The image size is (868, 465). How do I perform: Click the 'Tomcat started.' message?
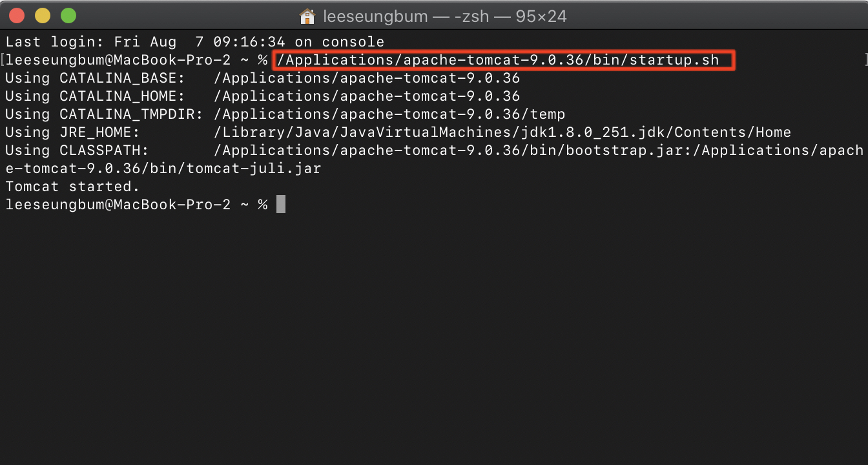(x=72, y=187)
